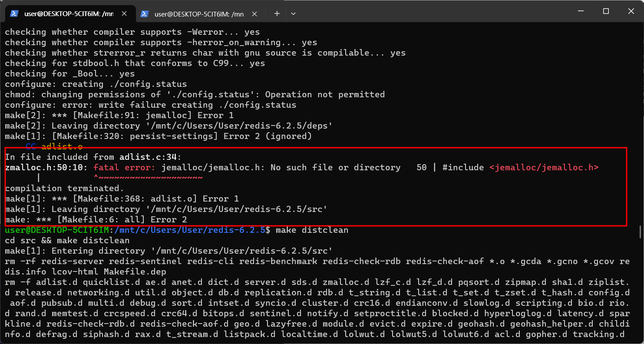Click the red '<jemalloc/jemalloc.h>' include text
The height and width of the screenshot is (344, 644).
pos(544,167)
